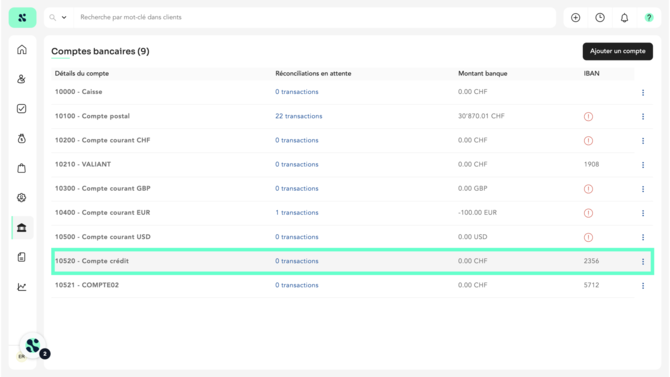Open 0 transactions link for Caisse
This screenshot has width=670, height=377.
pos(297,92)
